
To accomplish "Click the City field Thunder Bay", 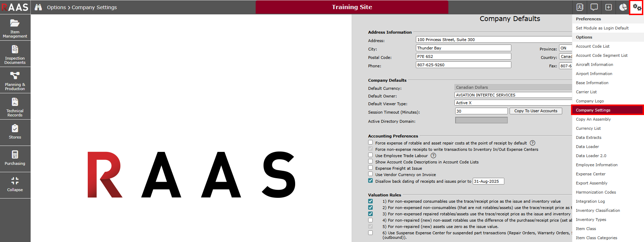I will coord(463,48).
